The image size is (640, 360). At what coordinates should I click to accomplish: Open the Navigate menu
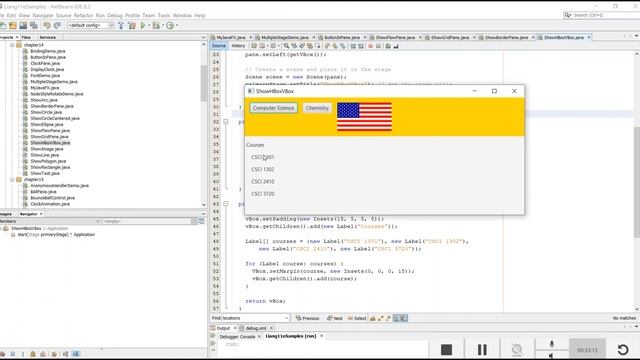click(x=43, y=16)
